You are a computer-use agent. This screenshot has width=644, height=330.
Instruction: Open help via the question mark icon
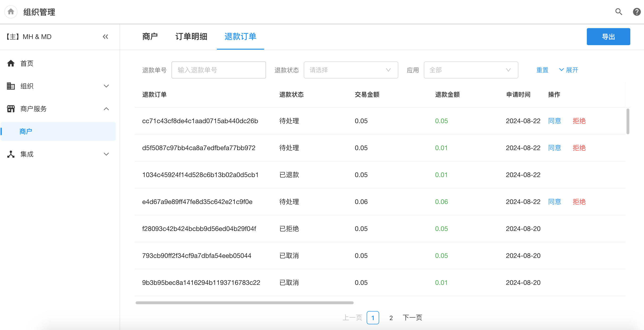(x=636, y=12)
